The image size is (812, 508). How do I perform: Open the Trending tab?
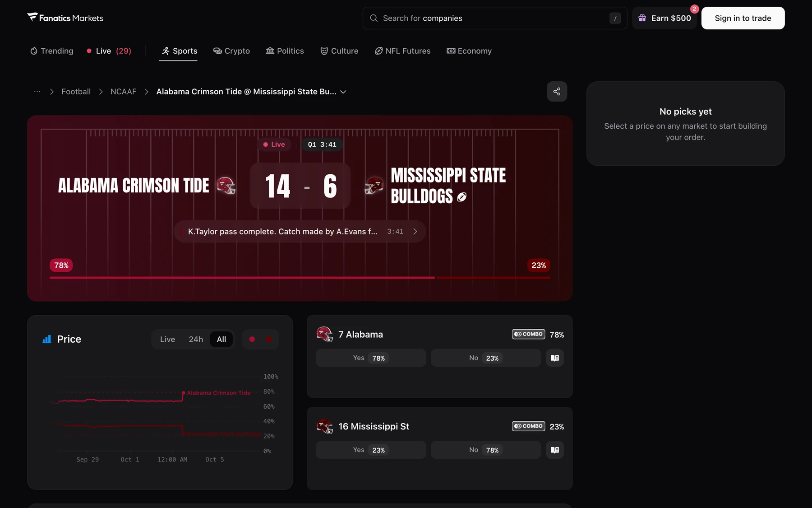point(52,51)
